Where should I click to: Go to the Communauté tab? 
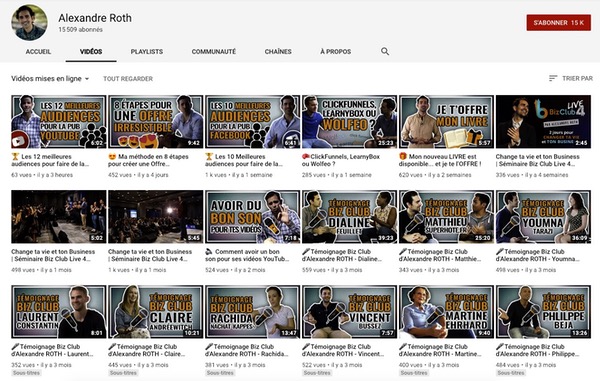click(214, 51)
